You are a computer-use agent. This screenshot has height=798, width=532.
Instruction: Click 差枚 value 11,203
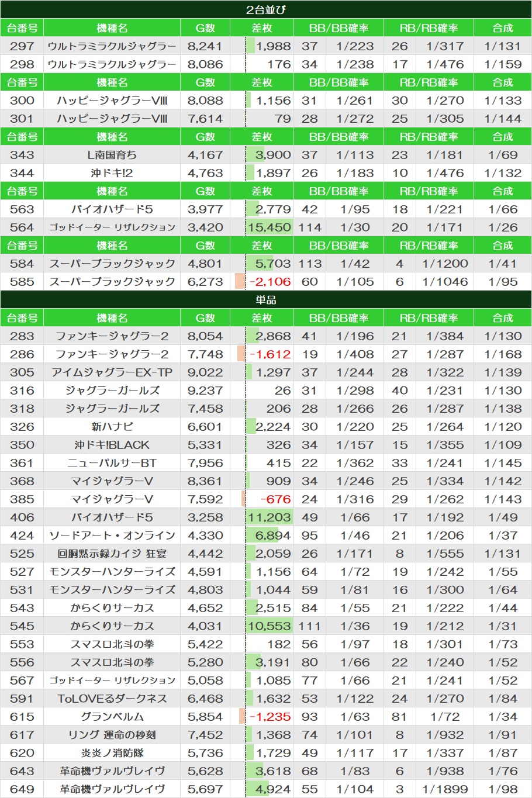pos(270,517)
